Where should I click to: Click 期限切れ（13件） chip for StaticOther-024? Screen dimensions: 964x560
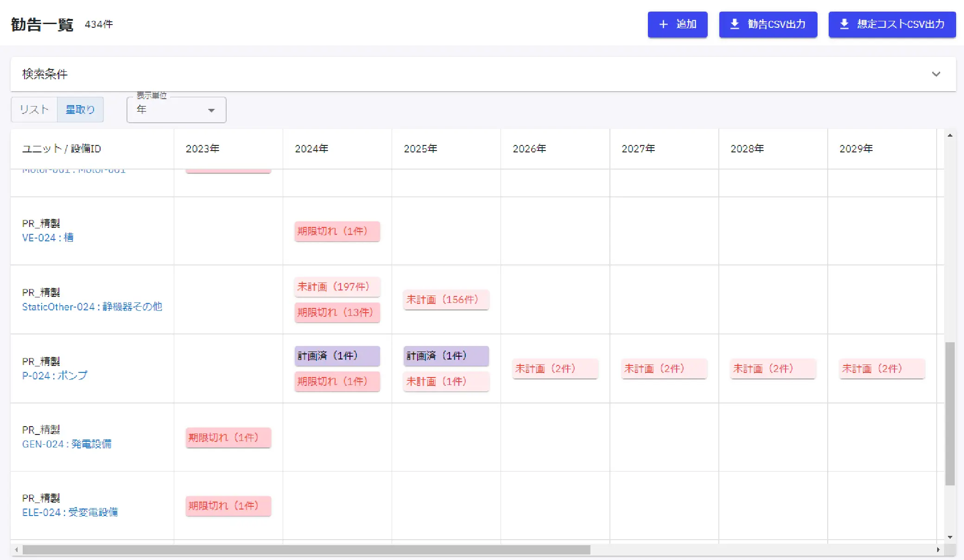[337, 313]
